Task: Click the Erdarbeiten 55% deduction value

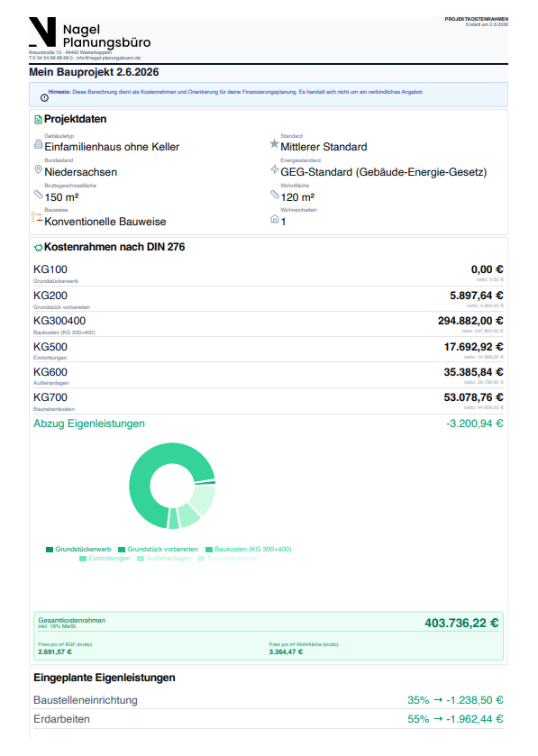Action: (x=455, y=719)
